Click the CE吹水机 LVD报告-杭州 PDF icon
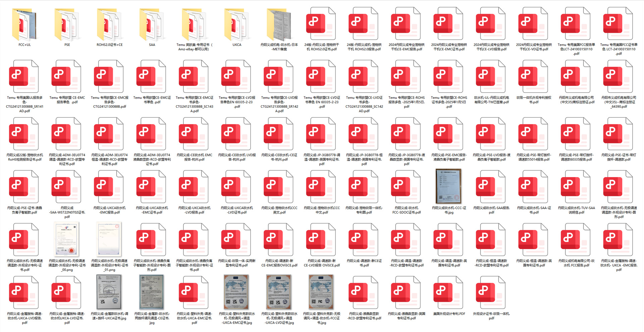The height and width of the screenshot is (332, 644). click(x=237, y=134)
